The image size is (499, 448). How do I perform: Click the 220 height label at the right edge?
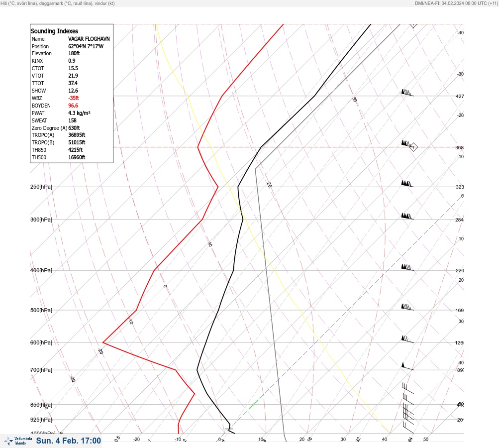click(460, 271)
